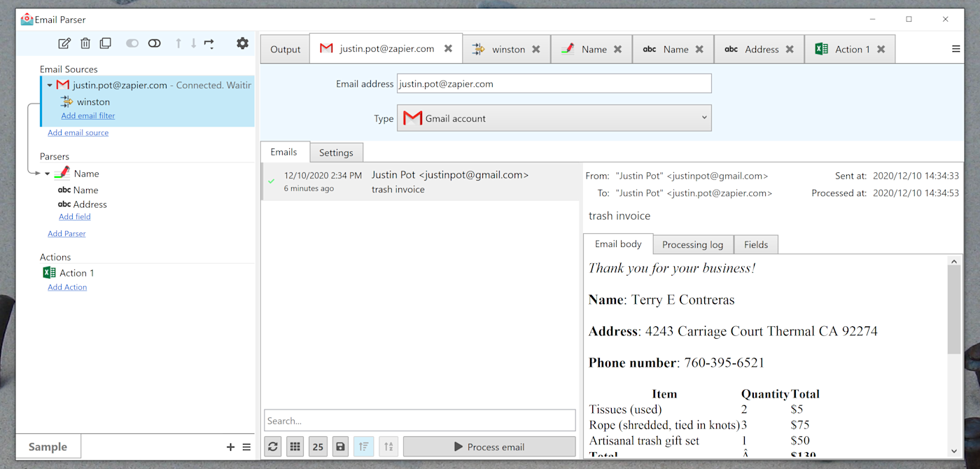Open the Sample tab at bottom
The height and width of the screenshot is (469, 980).
[48, 447]
